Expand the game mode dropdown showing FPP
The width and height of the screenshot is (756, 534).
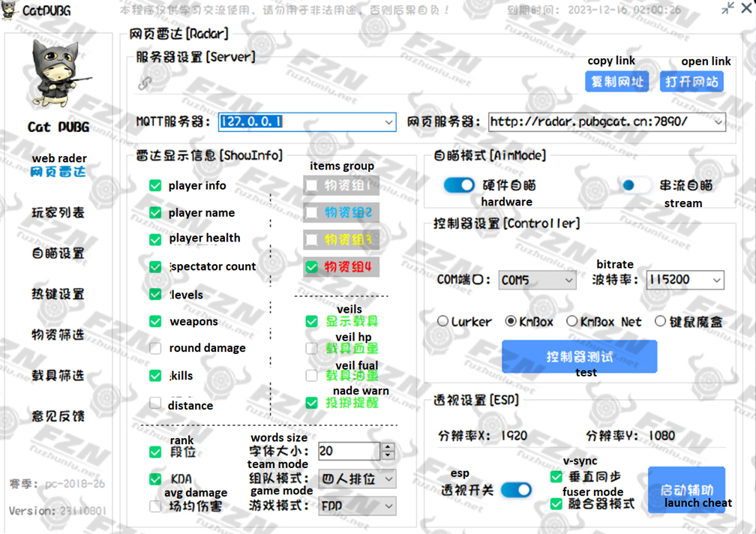[x=388, y=506]
